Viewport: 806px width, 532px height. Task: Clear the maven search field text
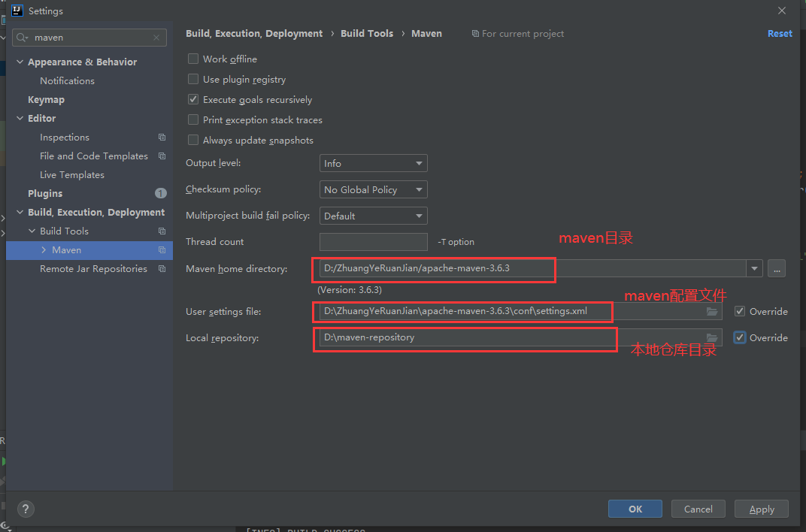[x=156, y=38]
